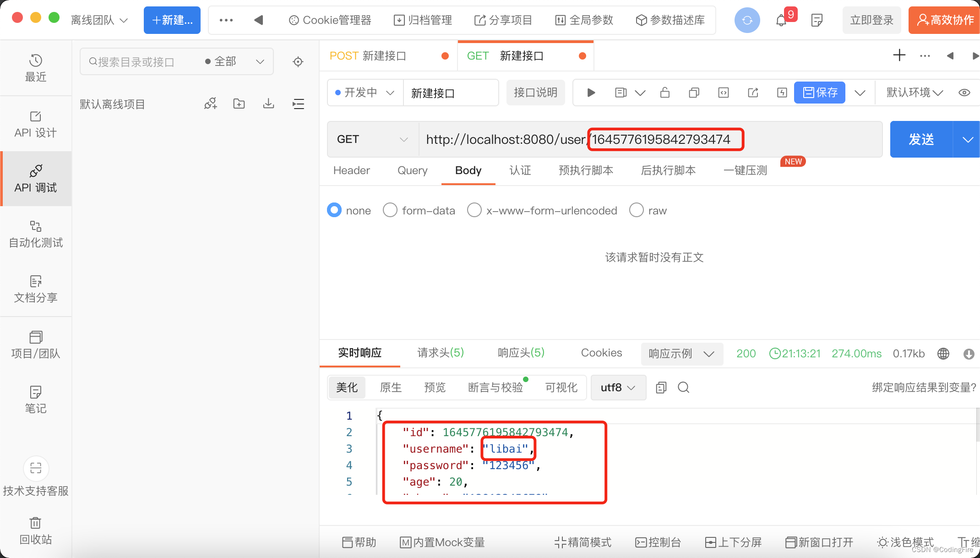Screen dimensions: 980x558
Task: Switch to the Query tab
Action: click(412, 170)
